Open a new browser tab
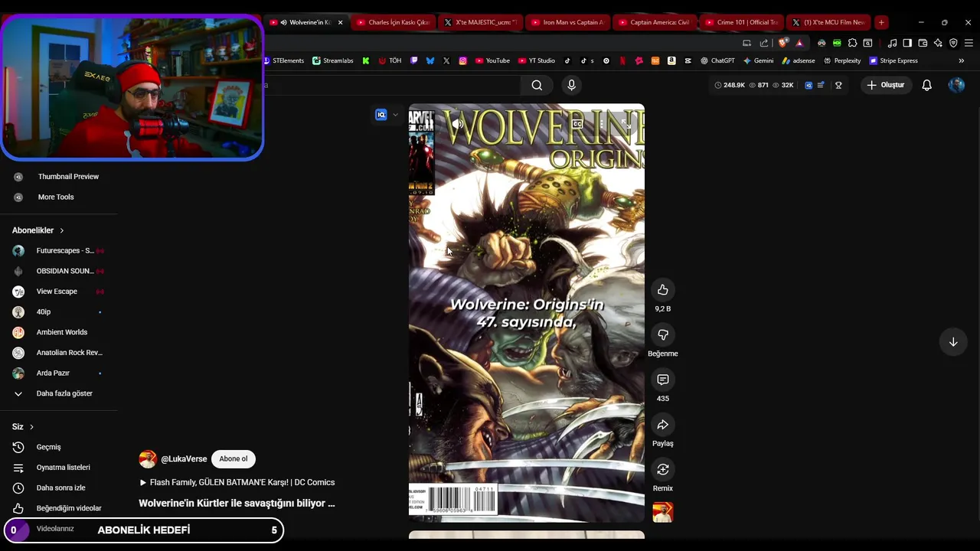Image resolution: width=980 pixels, height=551 pixels. point(881,22)
